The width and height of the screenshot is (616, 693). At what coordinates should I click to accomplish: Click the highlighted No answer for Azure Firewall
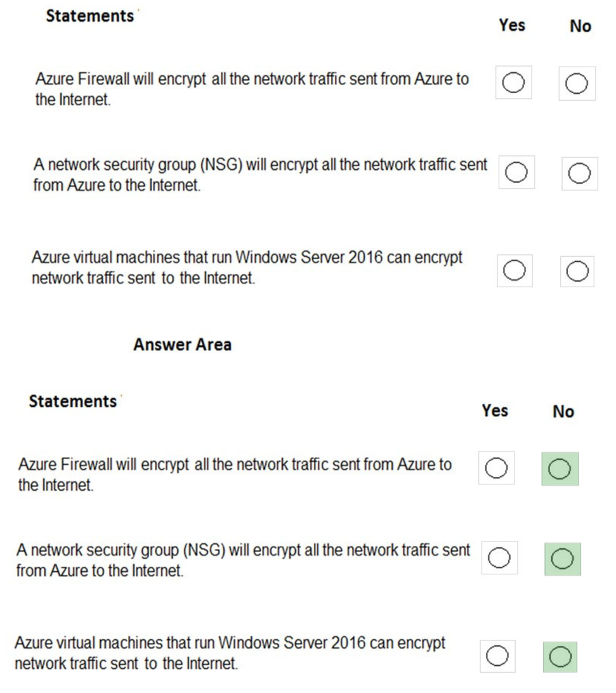pyautogui.click(x=560, y=468)
